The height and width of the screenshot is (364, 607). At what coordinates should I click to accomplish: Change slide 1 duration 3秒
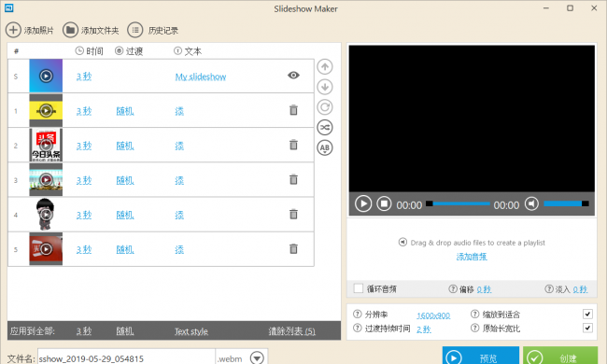(x=84, y=111)
